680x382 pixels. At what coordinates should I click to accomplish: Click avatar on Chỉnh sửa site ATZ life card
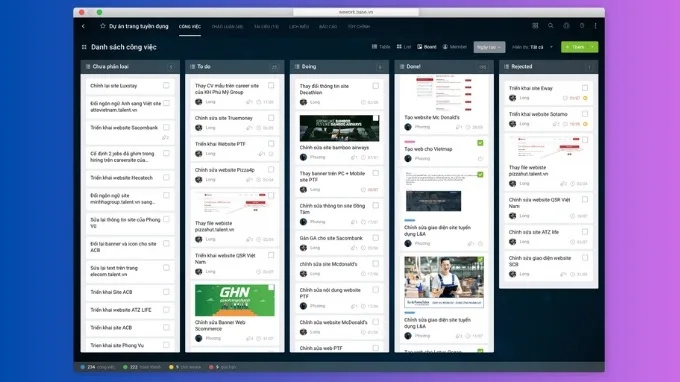tap(513, 242)
